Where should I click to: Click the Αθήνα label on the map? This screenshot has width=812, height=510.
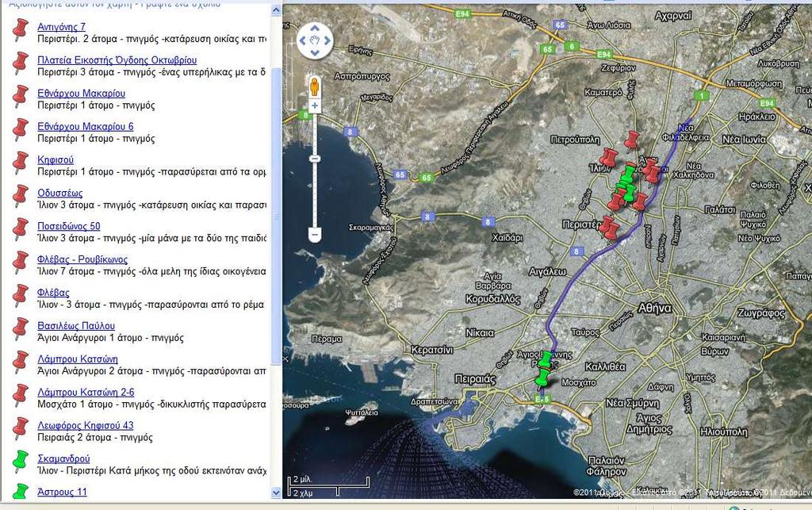pyautogui.click(x=654, y=308)
